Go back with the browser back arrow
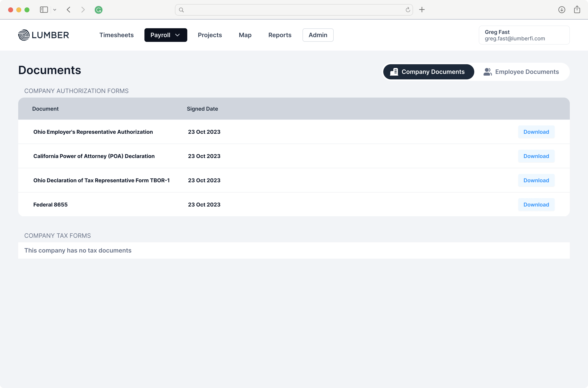The height and width of the screenshot is (388, 588). pos(69,10)
